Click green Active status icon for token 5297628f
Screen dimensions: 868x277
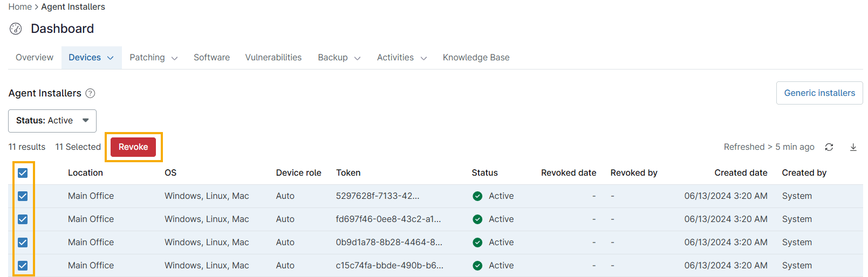(477, 196)
